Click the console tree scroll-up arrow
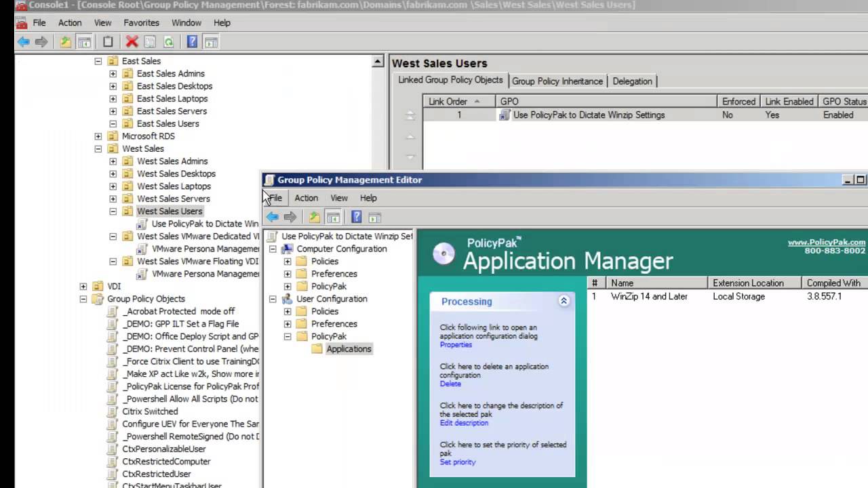This screenshot has width=868, height=488. pyautogui.click(x=378, y=62)
